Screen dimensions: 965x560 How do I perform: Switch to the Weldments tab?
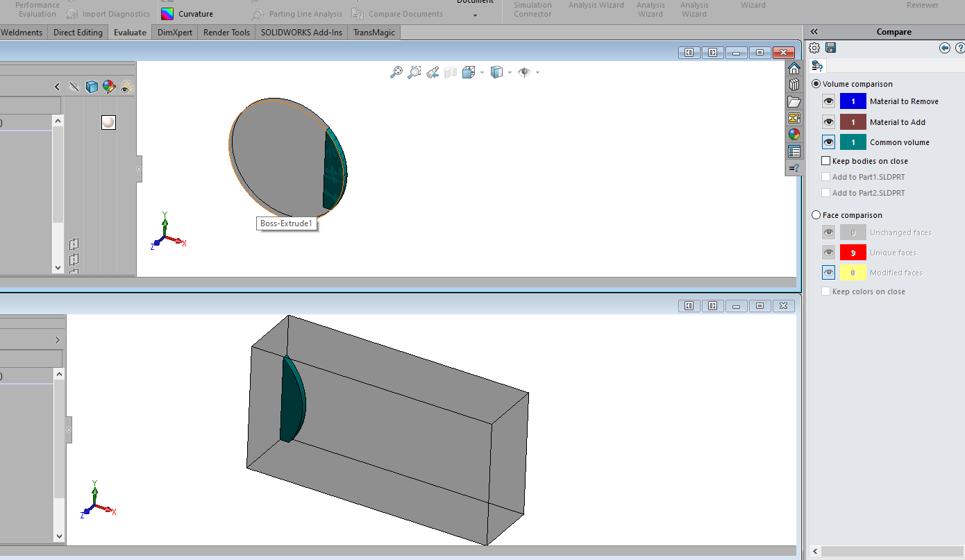pos(22,33)
